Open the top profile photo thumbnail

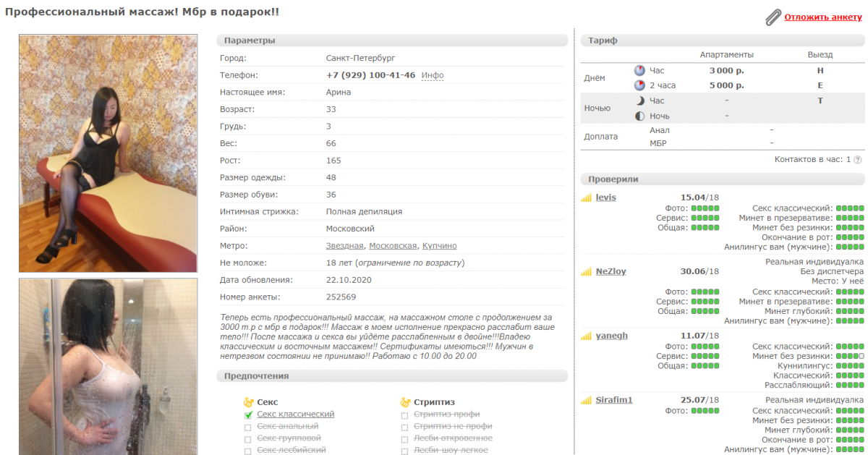(108, 153)
